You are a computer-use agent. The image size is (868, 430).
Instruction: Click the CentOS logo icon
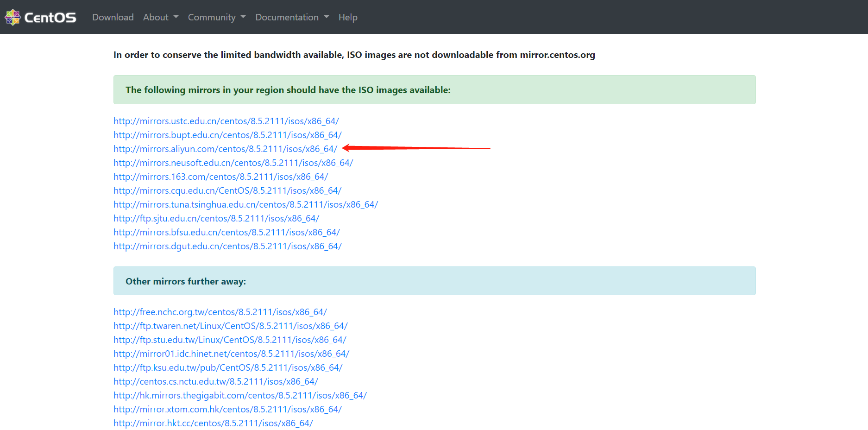13,17
